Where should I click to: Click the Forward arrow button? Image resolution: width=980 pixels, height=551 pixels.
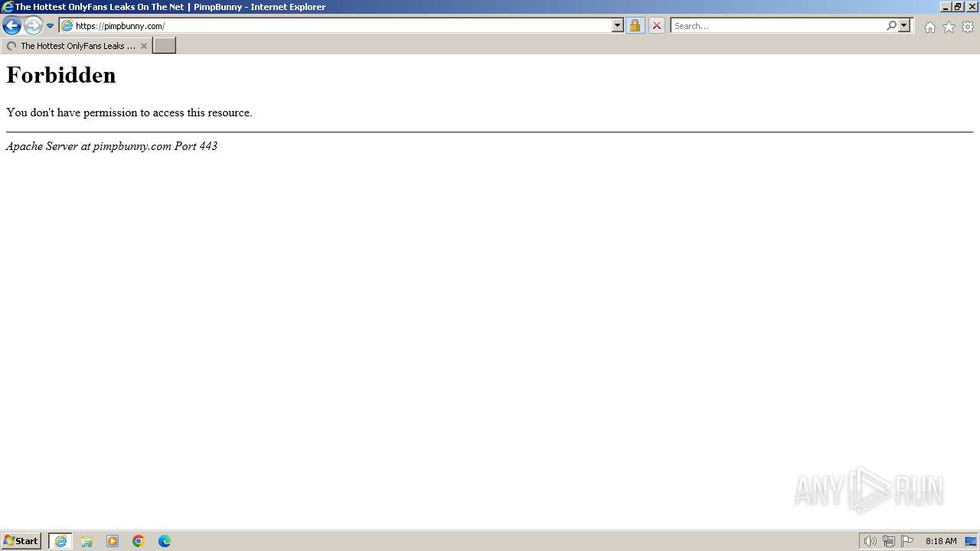33,26
